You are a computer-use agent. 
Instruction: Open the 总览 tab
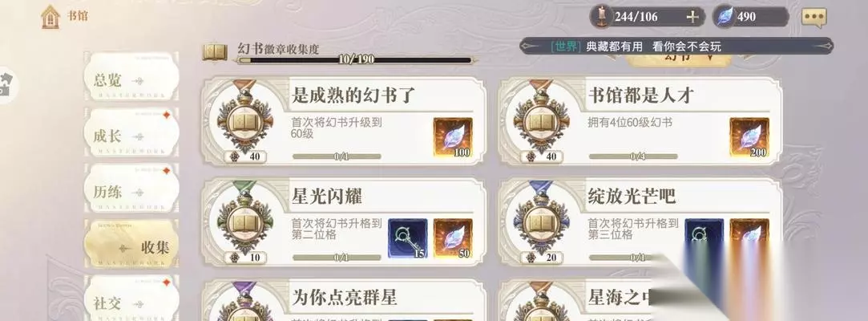point(131,76)
